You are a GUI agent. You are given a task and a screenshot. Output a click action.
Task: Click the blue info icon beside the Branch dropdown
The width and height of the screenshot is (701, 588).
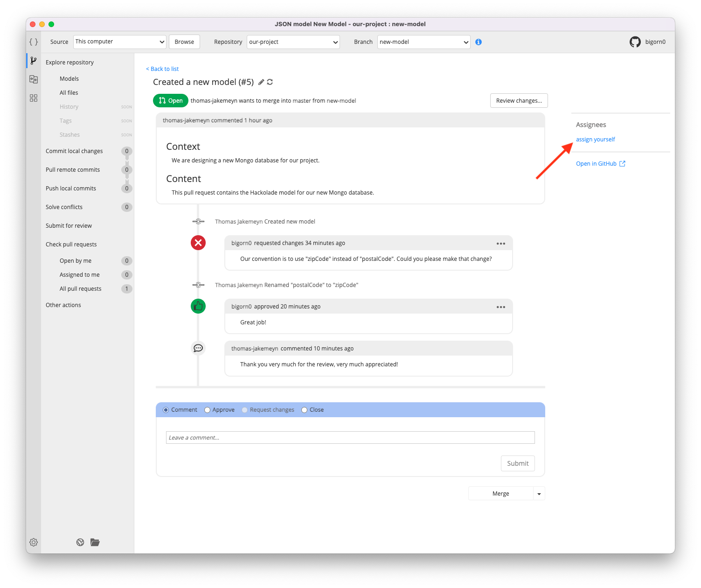coord(478,42)
